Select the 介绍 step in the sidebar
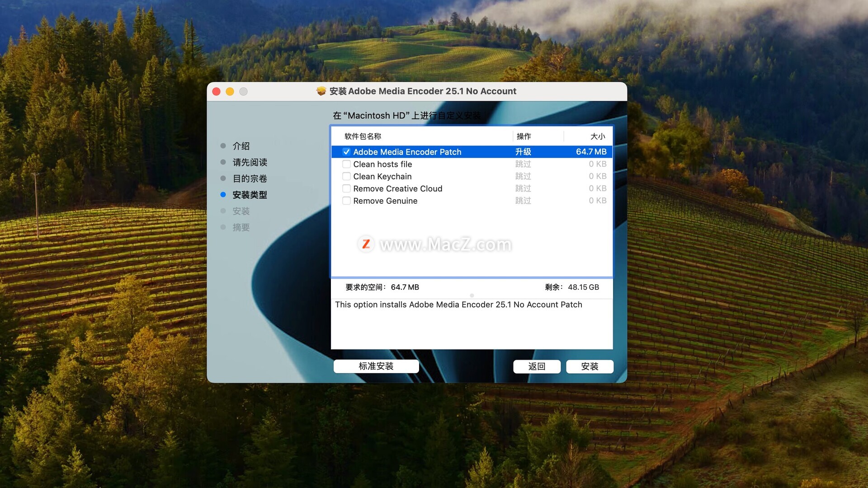868x488 pixels. point(241,146)
